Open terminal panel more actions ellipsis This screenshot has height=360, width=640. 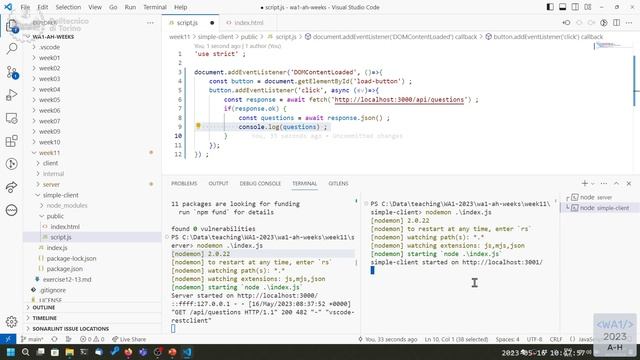[604, 184]
